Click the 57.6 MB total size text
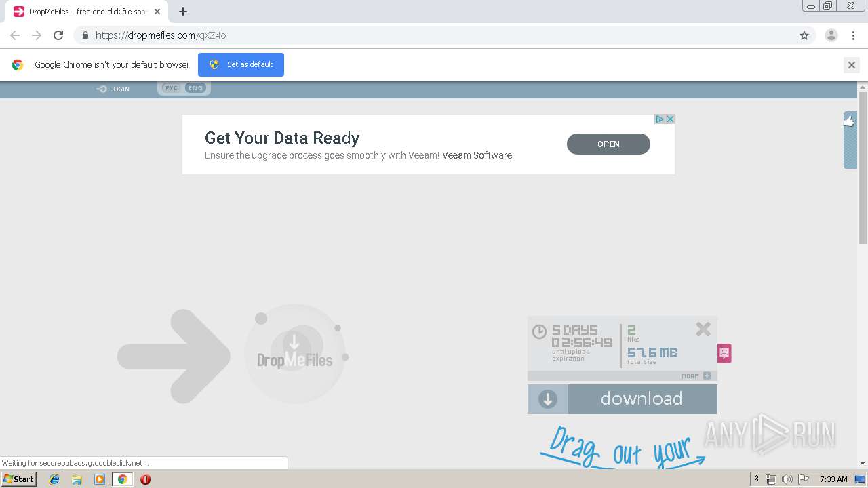The height and width of the screenshot is (488, 868). click(x=652, y=352)
